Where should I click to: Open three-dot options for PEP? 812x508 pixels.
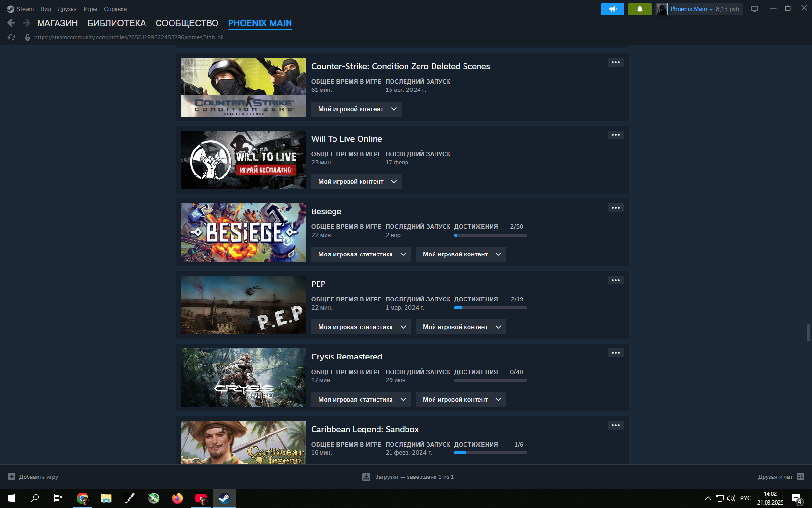(615, 280)
